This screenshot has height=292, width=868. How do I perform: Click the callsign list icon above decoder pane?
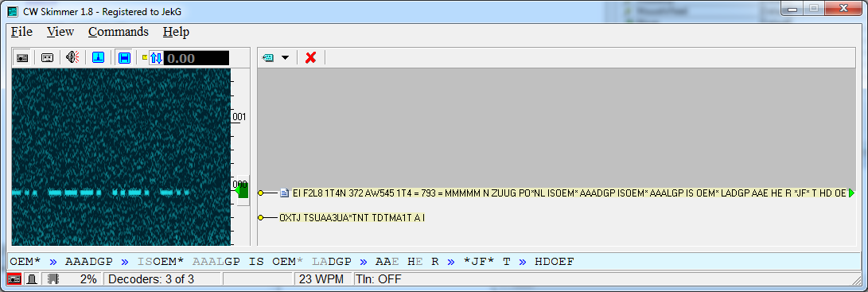pyautogui.click(x=268, y=57)
